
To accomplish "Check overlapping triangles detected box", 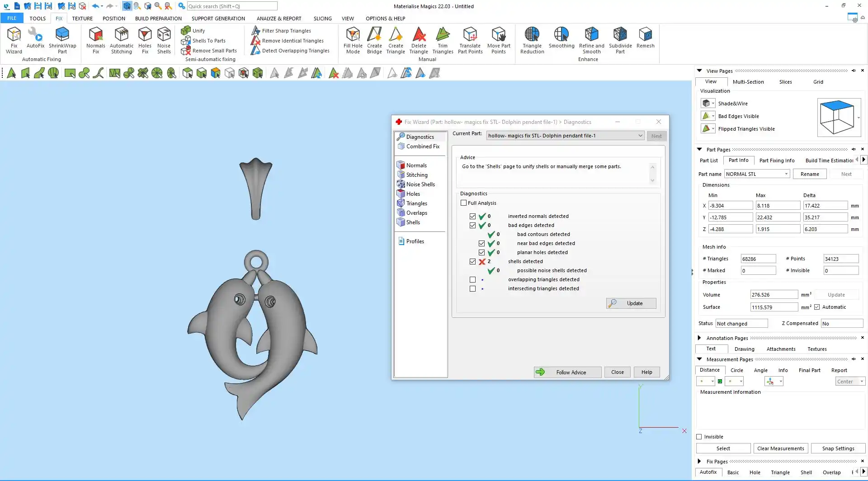I will (x=472, y=280).
